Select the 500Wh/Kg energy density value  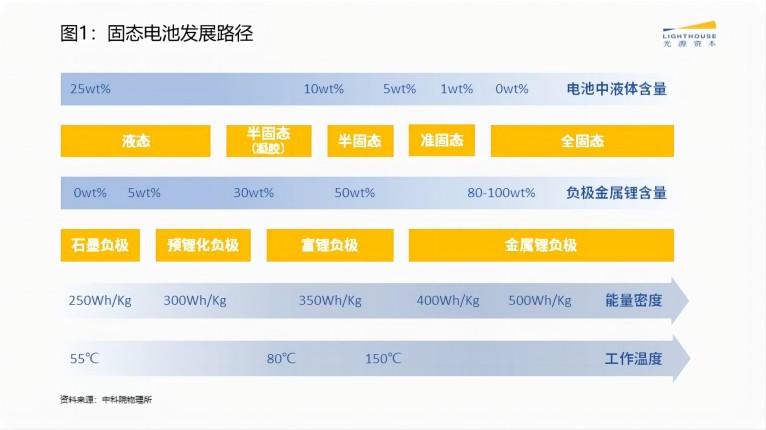pos(540,301)
